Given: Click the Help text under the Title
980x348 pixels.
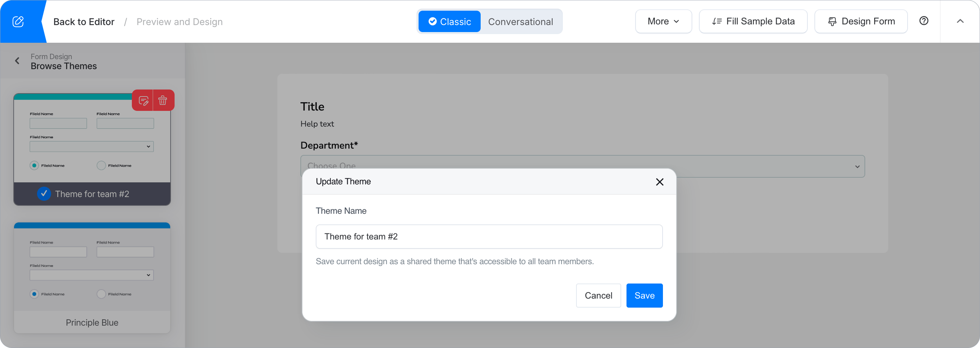Looking at the screenshot, I should 317,124.
